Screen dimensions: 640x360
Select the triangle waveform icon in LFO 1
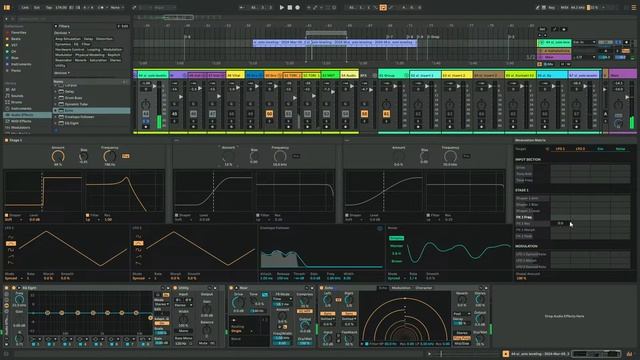tap(11, 243)
